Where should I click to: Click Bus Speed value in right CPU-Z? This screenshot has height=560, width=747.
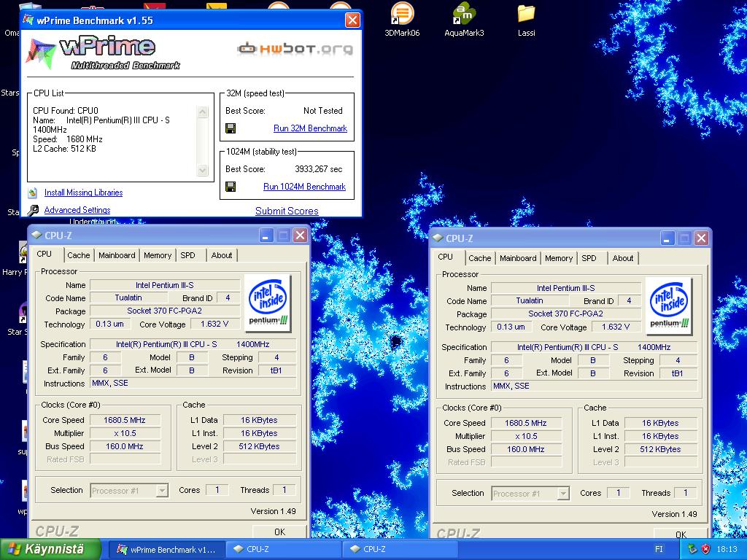526,449
